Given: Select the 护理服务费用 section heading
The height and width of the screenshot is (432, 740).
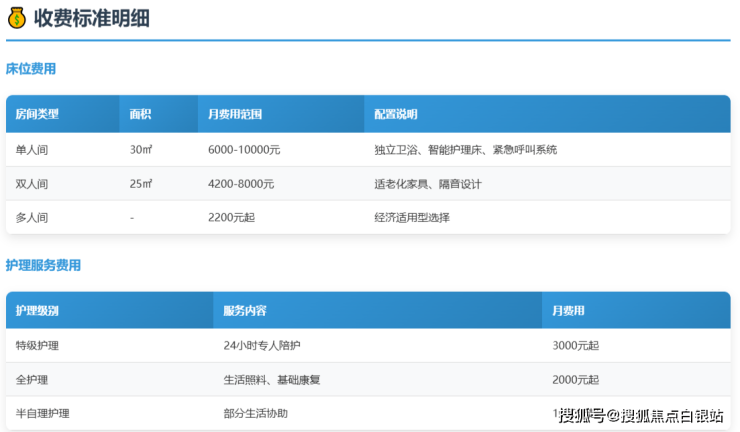Looking at the screenshot, I should (x=43, y=265).
